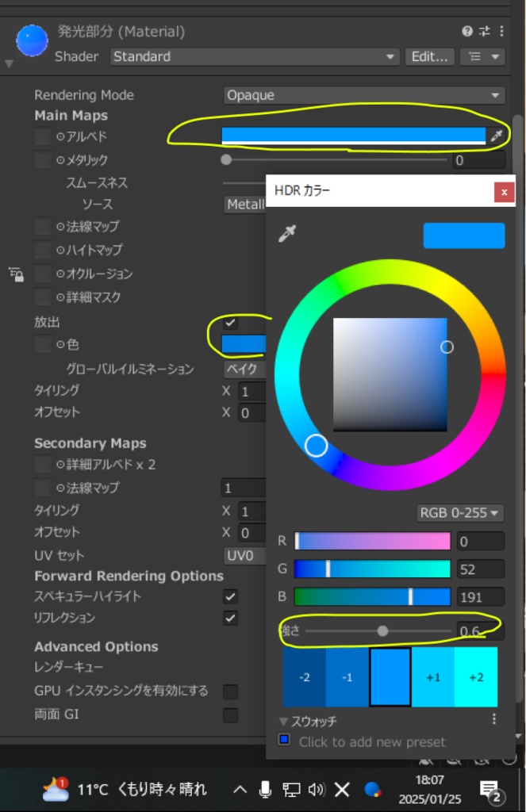Toggle Specular Highlights checkbox

[x=231, y=596]
